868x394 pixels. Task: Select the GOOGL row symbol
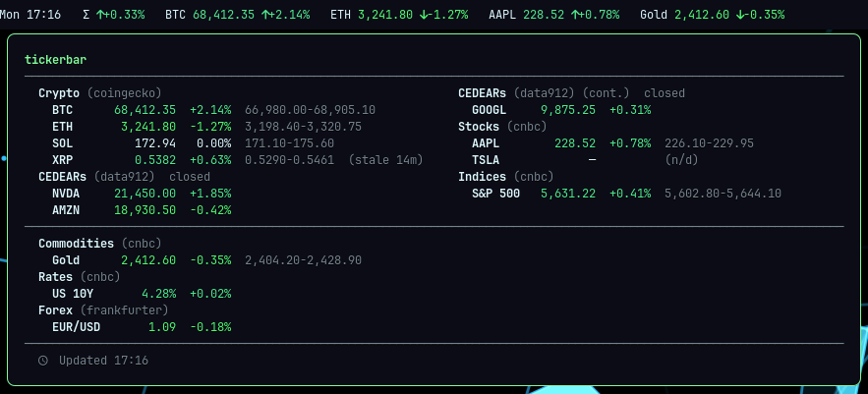[489, 110]
